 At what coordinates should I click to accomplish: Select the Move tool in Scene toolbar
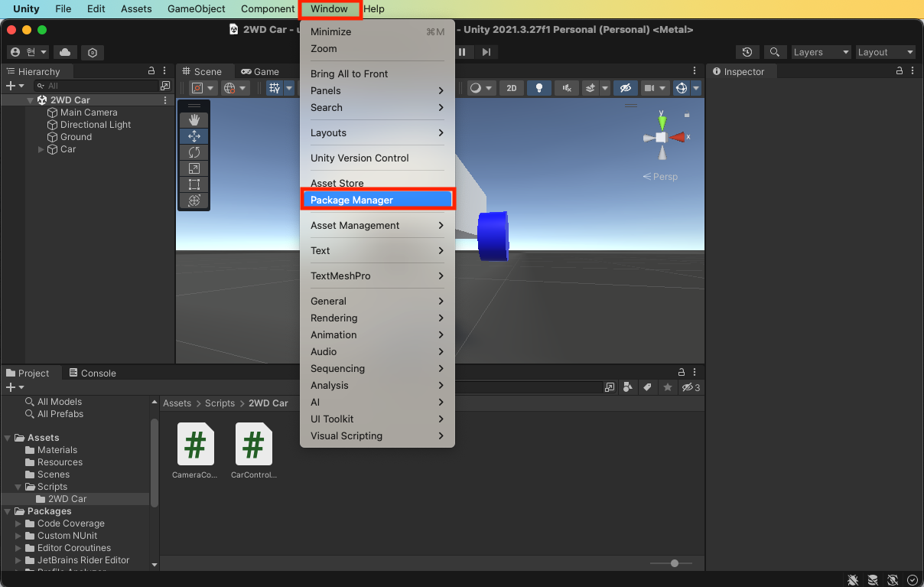tap(194, 135)
